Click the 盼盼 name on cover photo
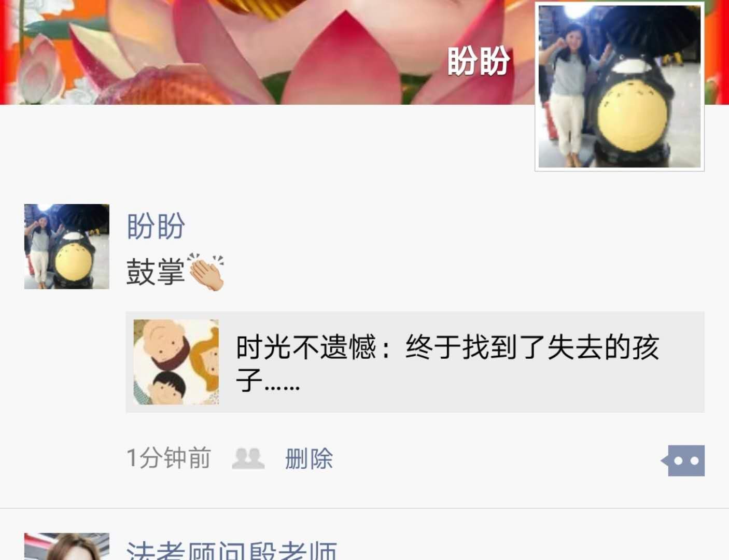Screen dimensions: 729x560 click(479, 61)
